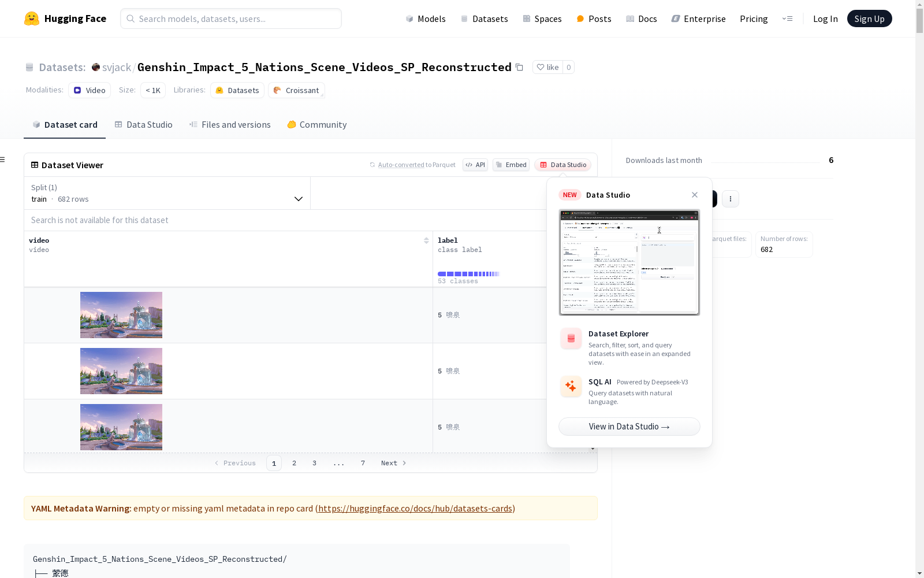Open Docs from the navigation bar

[x=642, y=18]
